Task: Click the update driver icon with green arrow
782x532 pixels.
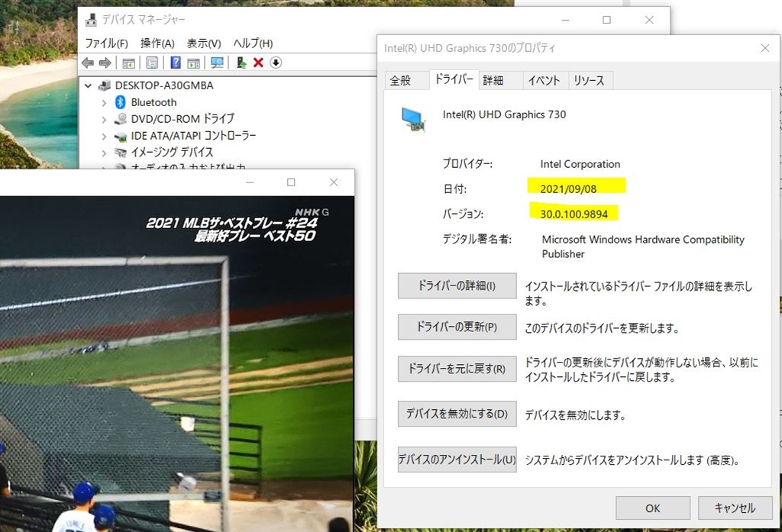Action: tap(241, 63)
